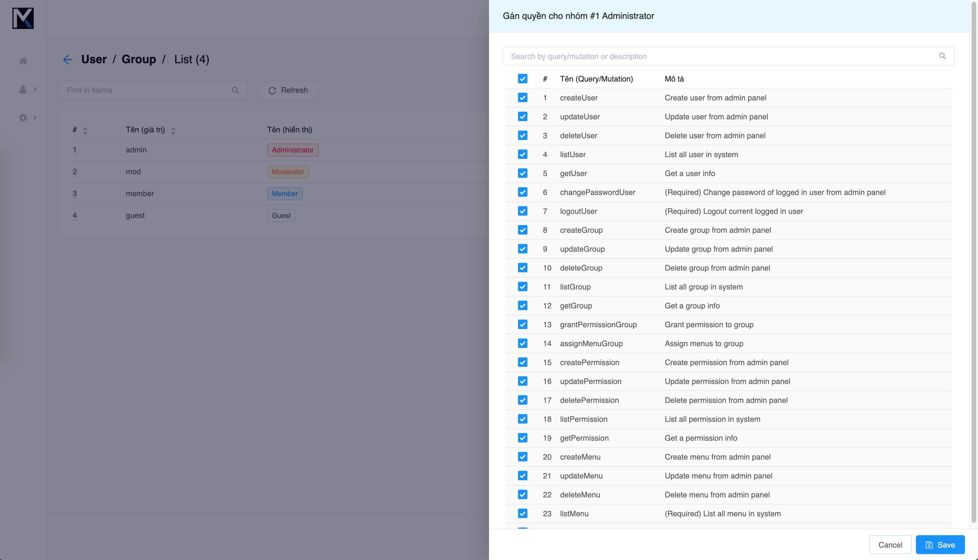Sort by Tên (giá trị) column arrows
978x560 pixels.
173,131
